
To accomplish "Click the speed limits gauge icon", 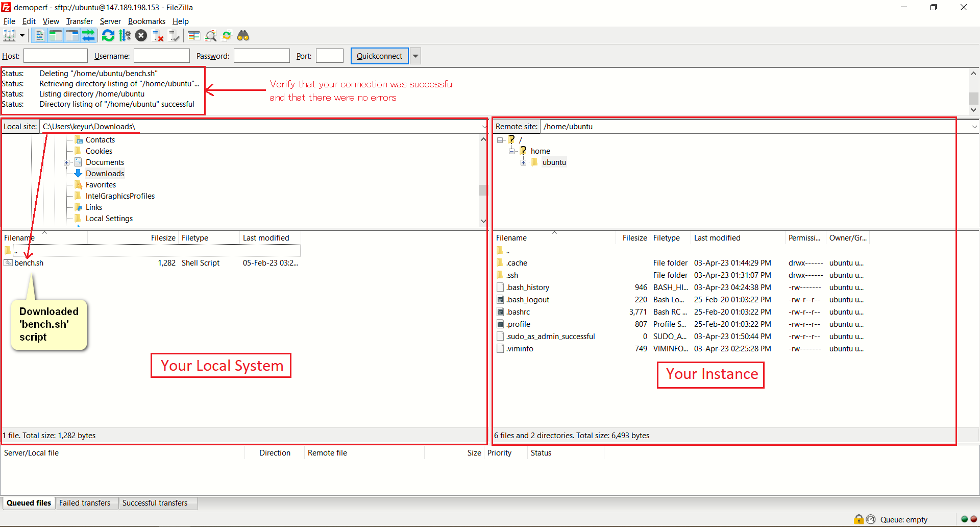I will coord(871,519).
